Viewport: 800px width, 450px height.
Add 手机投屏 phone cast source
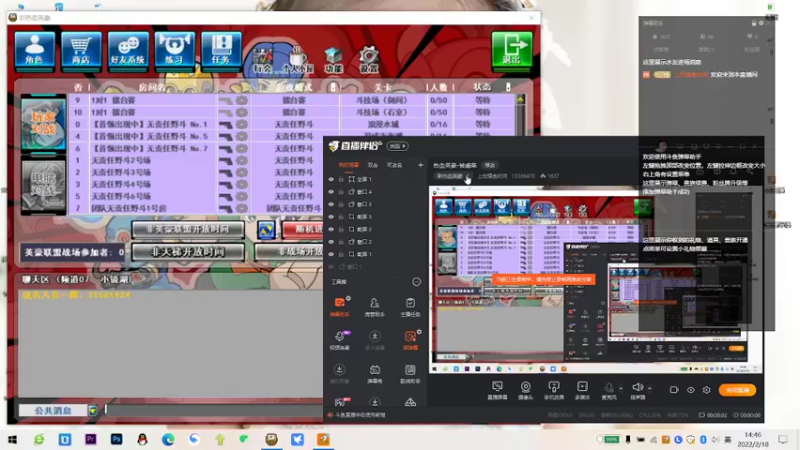[554, 390]
